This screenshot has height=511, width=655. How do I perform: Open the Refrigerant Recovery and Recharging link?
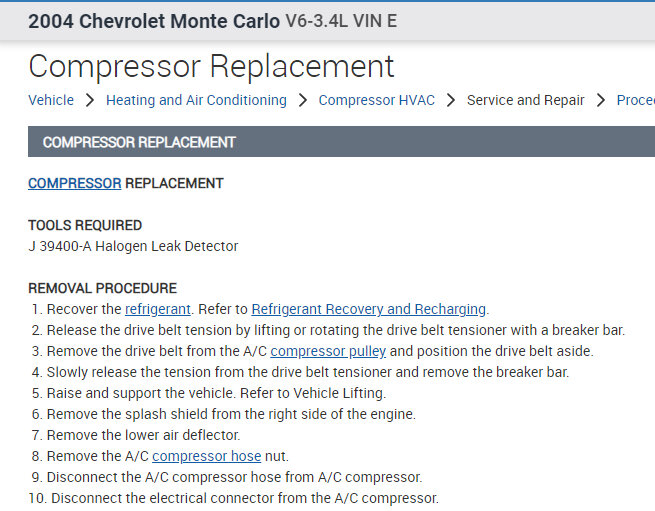(x=368, y=309)
